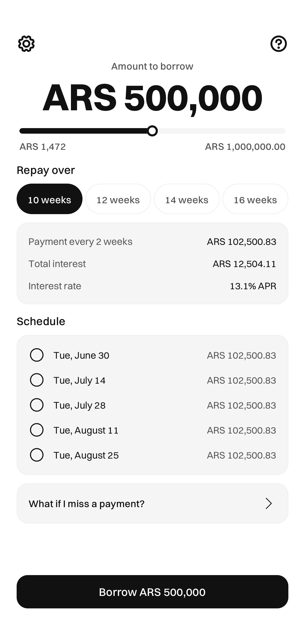The height and width of the screenshot is (644, 305).
Task: Tap the Borrow ARS 500,000 button
Action: pos(152,592)
